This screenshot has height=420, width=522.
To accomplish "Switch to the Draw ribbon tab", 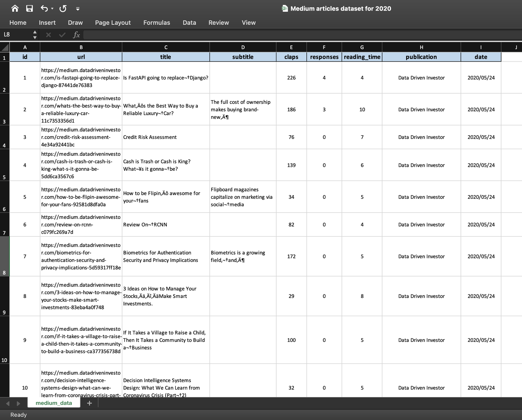I will click(75, 23).
